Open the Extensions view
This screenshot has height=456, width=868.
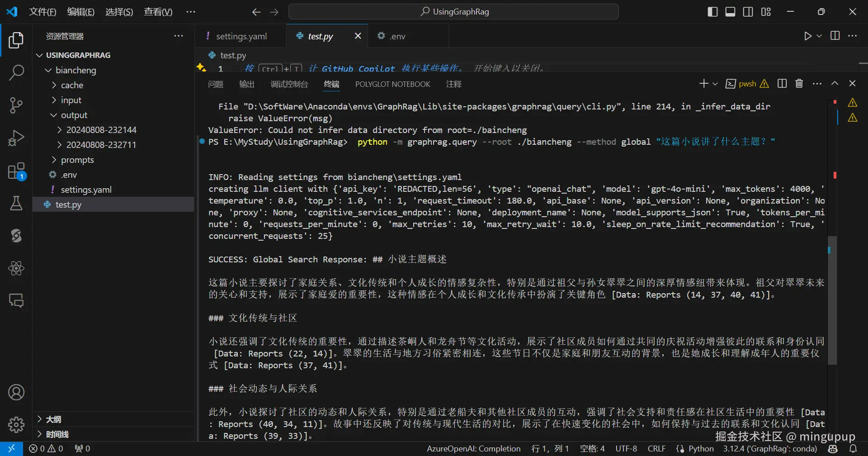(16, 171)
